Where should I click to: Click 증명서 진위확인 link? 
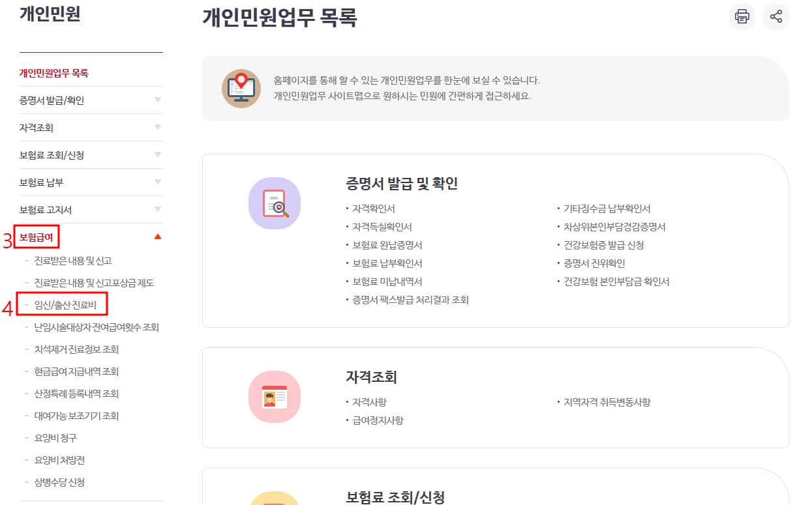coord(594,263)
